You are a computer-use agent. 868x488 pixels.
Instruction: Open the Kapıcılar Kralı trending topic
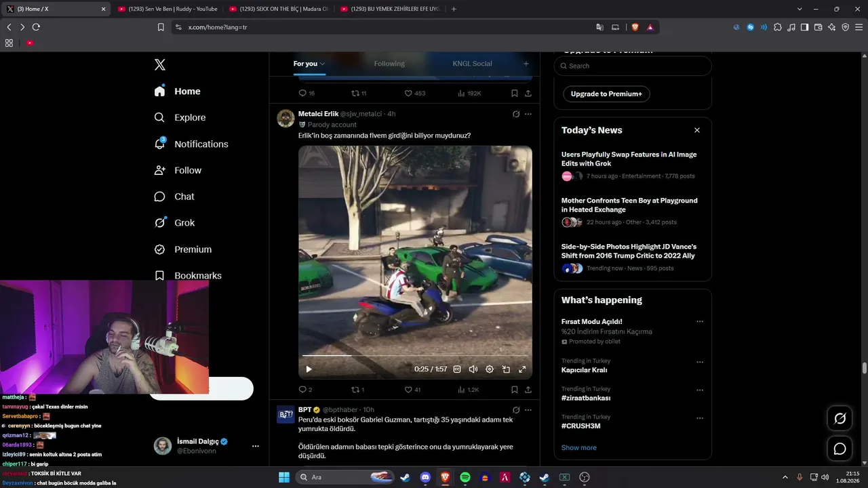coord(584,370)
